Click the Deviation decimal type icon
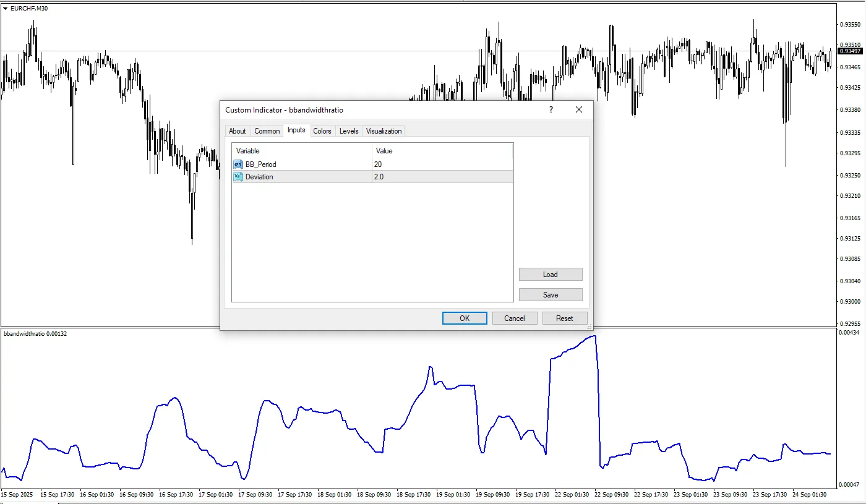This screenshot has height=504, width=866. 238,177
